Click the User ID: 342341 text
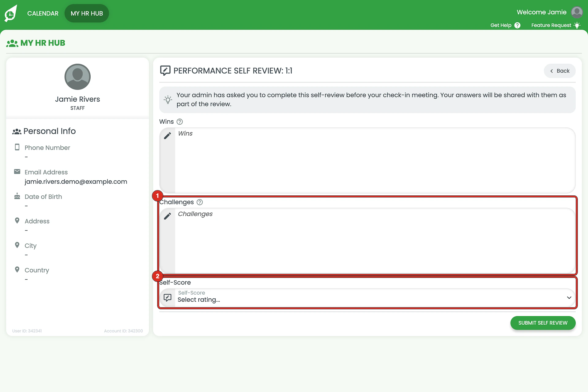This screenshot has width=588, height=392. point(27,331)
